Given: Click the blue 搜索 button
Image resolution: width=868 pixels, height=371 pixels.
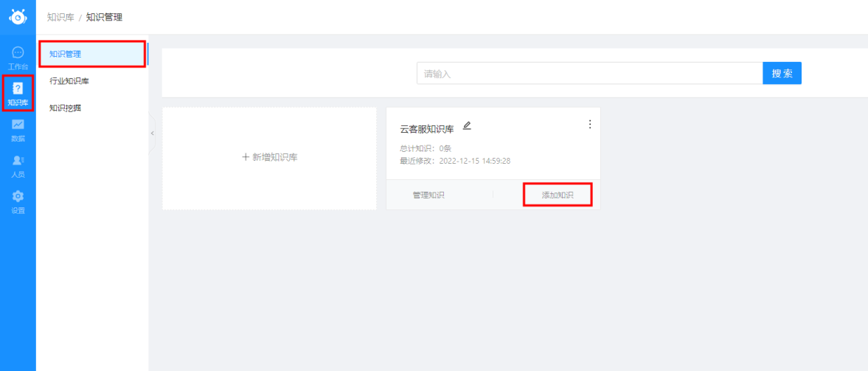Looking at the screenshot, I should click(x=782, y=73).
